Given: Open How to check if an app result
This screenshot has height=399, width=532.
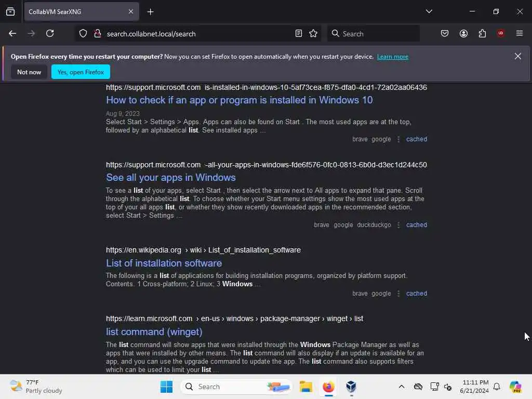Looking at the screenshot, I should point(239,100).
